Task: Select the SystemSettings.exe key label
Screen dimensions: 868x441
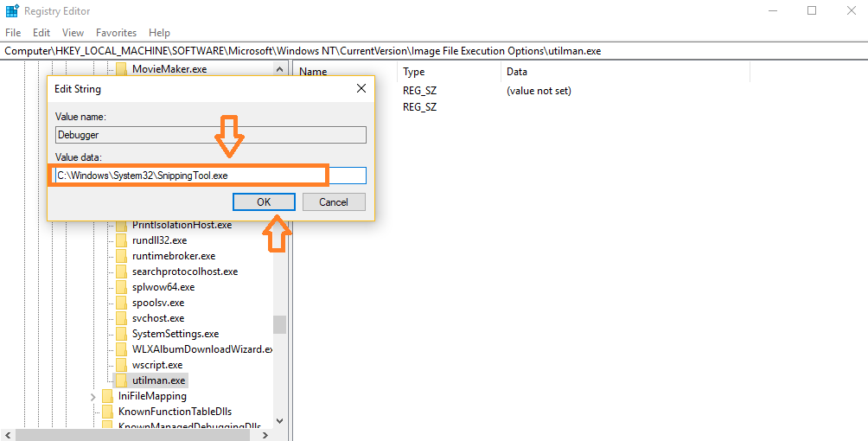Action: pyautogui.click(x=176, y=334)
